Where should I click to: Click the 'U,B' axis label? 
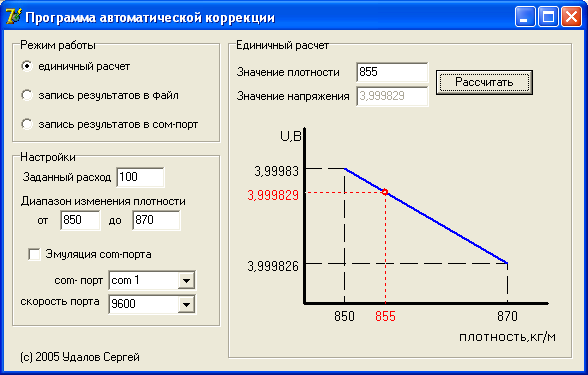pos(291,136)
